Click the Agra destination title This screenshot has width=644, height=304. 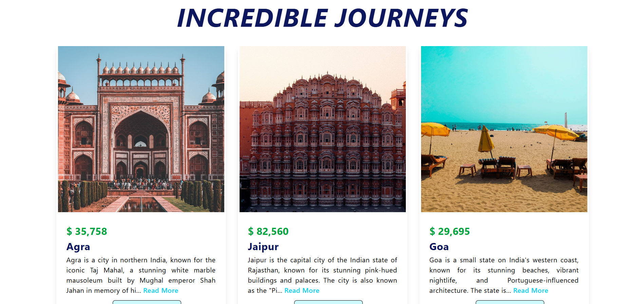tap(78, 247)
